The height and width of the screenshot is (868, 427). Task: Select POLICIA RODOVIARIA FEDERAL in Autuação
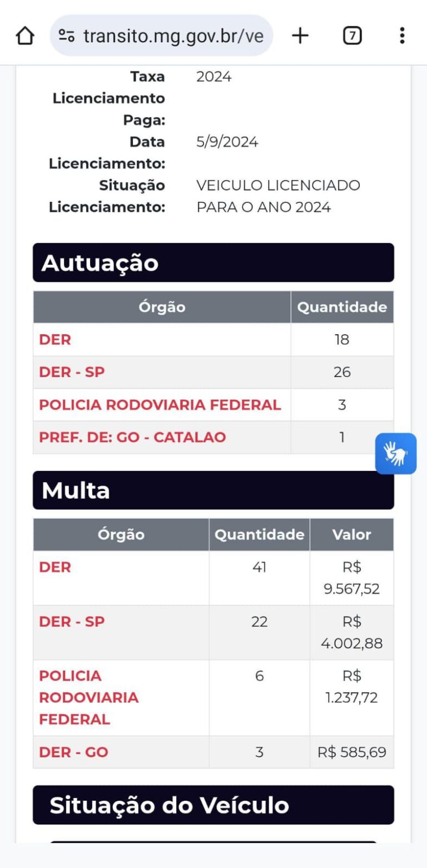click(160, 405)
